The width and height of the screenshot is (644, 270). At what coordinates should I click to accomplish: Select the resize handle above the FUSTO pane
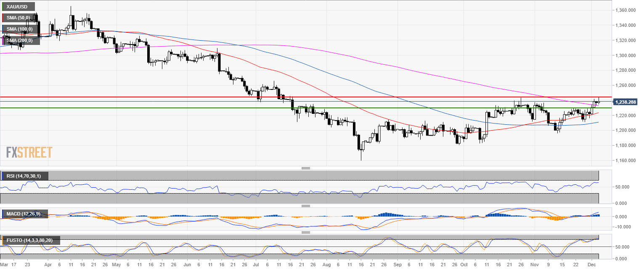(x=306, y=232)
